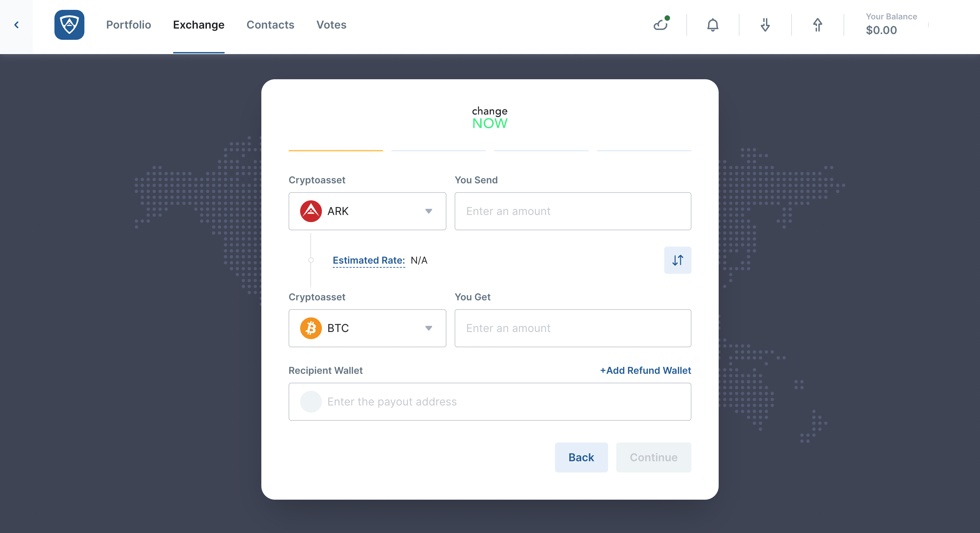
Task: Click the notification bell icon
Action: coord(712,25)
